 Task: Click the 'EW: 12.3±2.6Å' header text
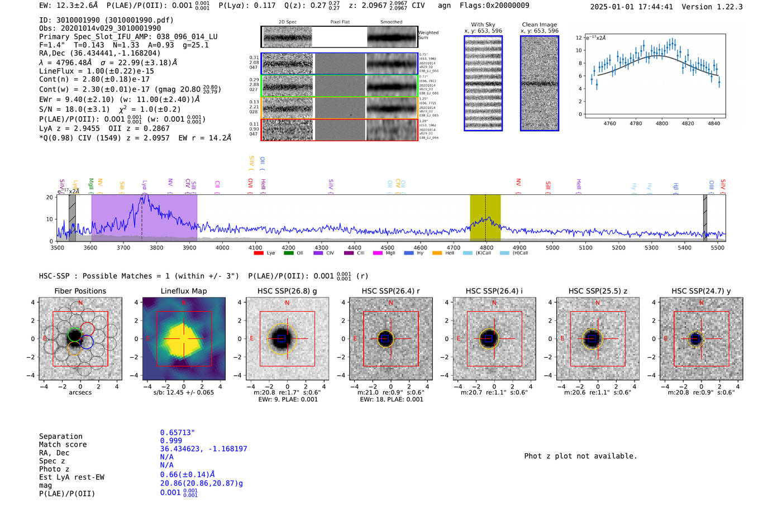(68, 6)
